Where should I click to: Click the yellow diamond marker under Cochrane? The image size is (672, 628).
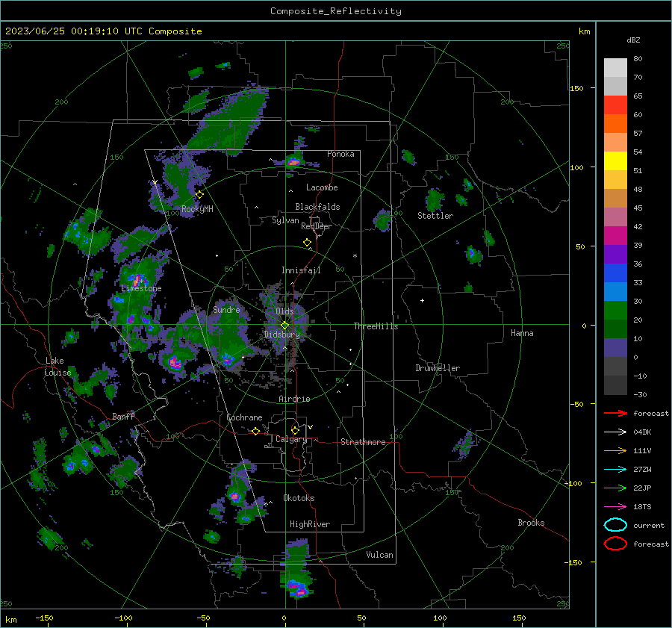click(x=255, y=432)
